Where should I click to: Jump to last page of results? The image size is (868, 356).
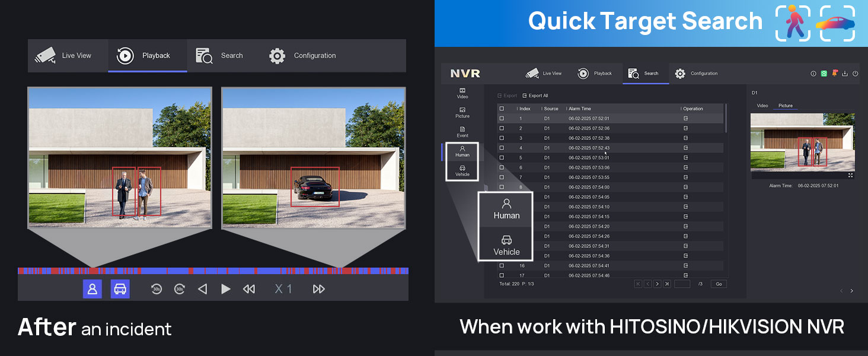[667, 284]
